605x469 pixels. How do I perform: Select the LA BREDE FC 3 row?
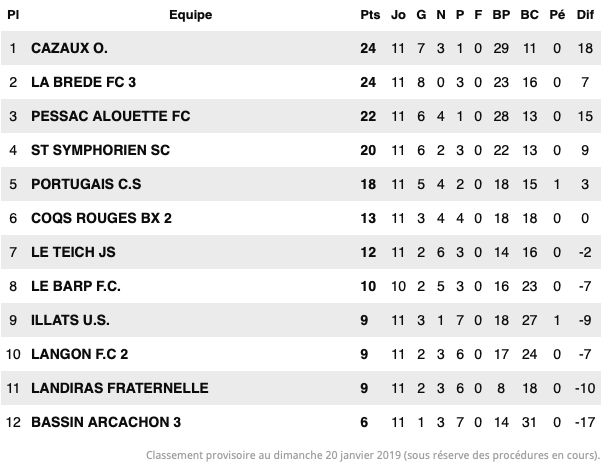click(x=301, y=82)
